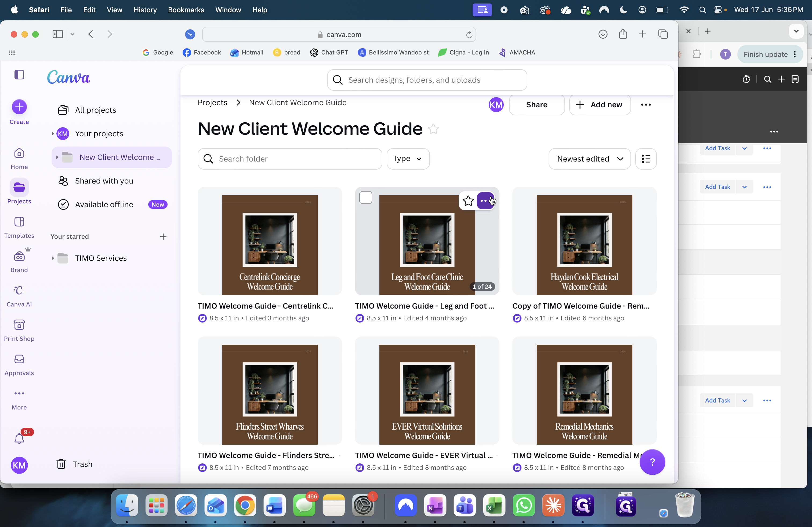The height and width of the screenshot is (527, 812).
Task: Open the File menu
Action: point(66,10)
